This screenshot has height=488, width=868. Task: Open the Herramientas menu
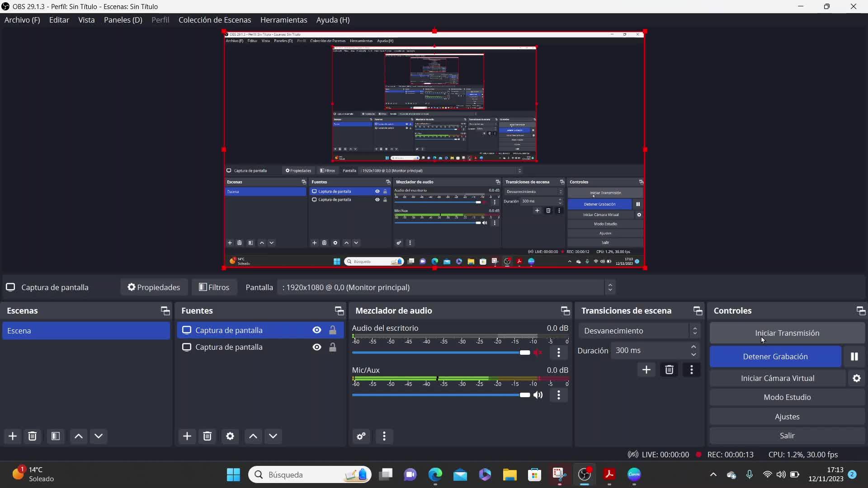(283, 20)
